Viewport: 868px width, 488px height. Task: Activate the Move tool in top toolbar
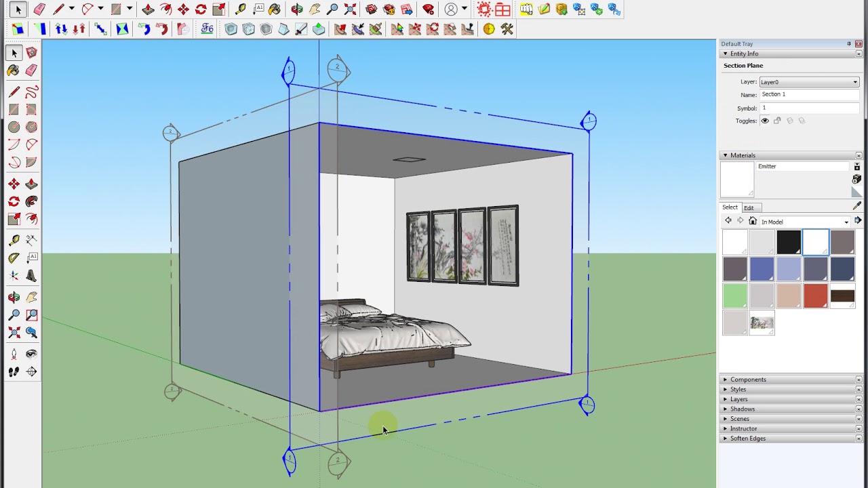(x=183, y=9)
